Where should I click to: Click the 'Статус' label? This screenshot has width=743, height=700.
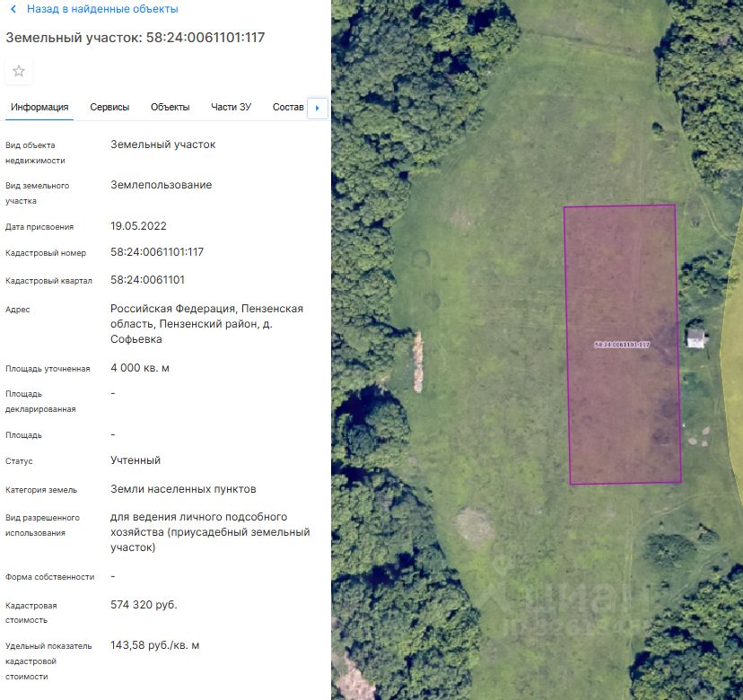(19, 461)
